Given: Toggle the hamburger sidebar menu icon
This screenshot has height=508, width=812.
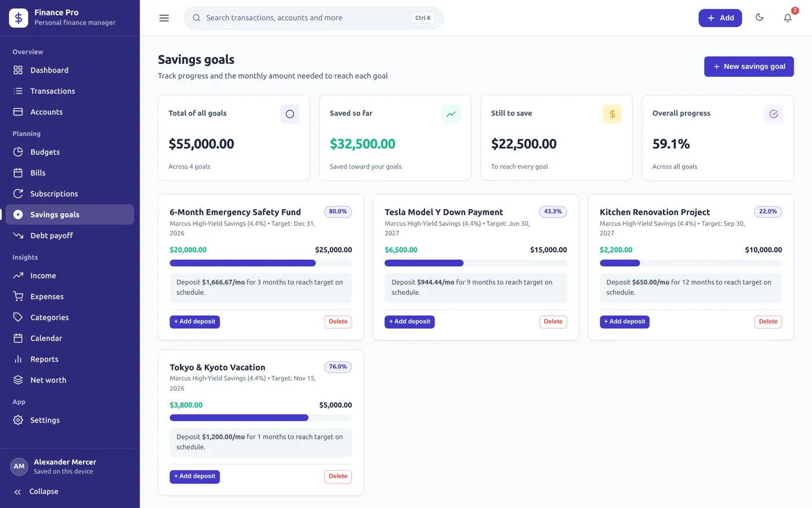Looking at the screenshot, I should click(164, 18).
